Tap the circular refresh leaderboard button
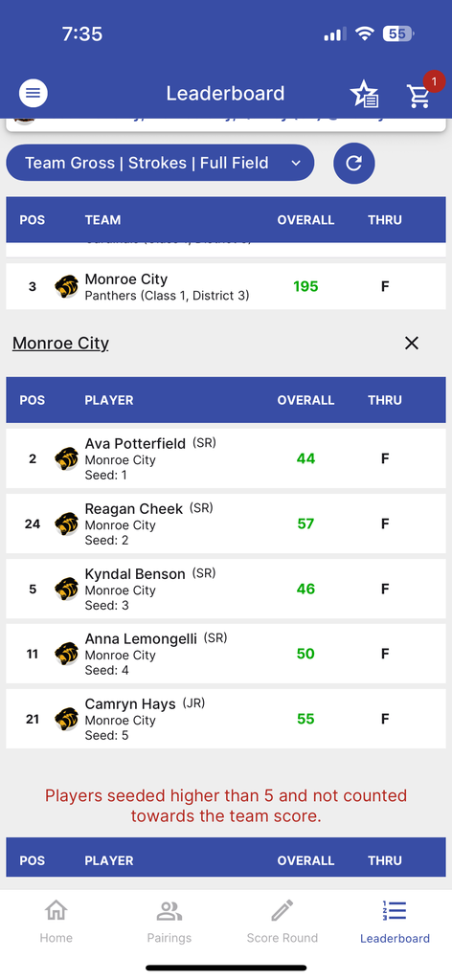The height and width of the screenshot is (980, 452). pyautogui.click(x=354, y=163)
